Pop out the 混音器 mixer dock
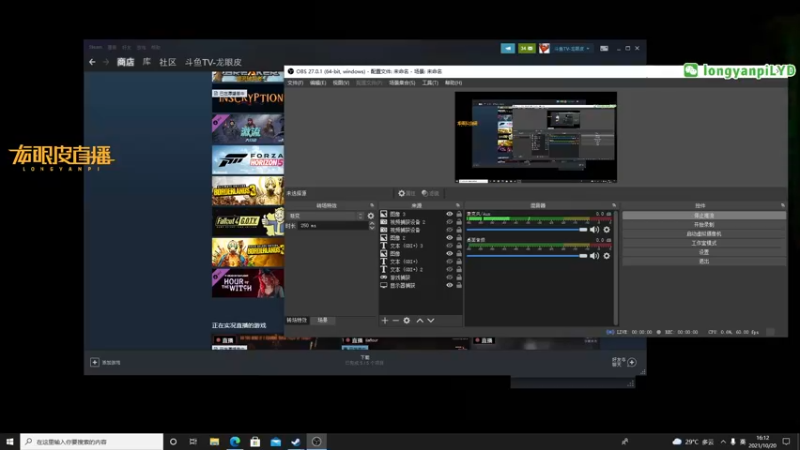This screenshot has width=800, height=450. pyautogui.click(x=614, y=206)
